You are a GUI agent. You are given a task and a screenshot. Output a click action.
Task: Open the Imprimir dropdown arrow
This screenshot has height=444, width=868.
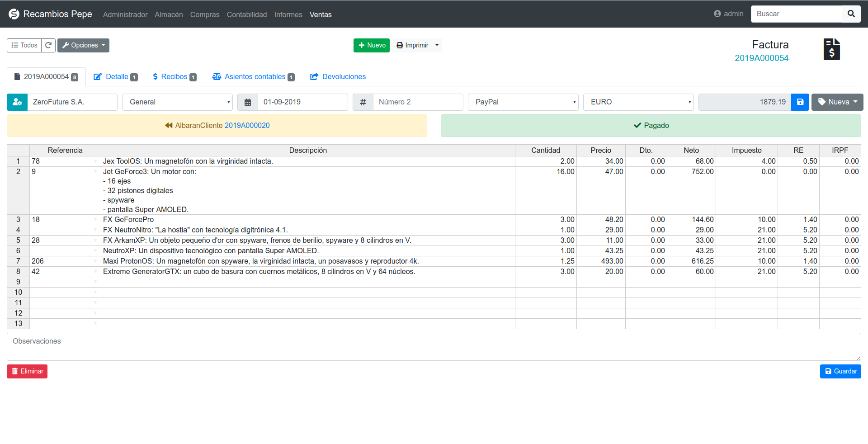coord(436,45)
